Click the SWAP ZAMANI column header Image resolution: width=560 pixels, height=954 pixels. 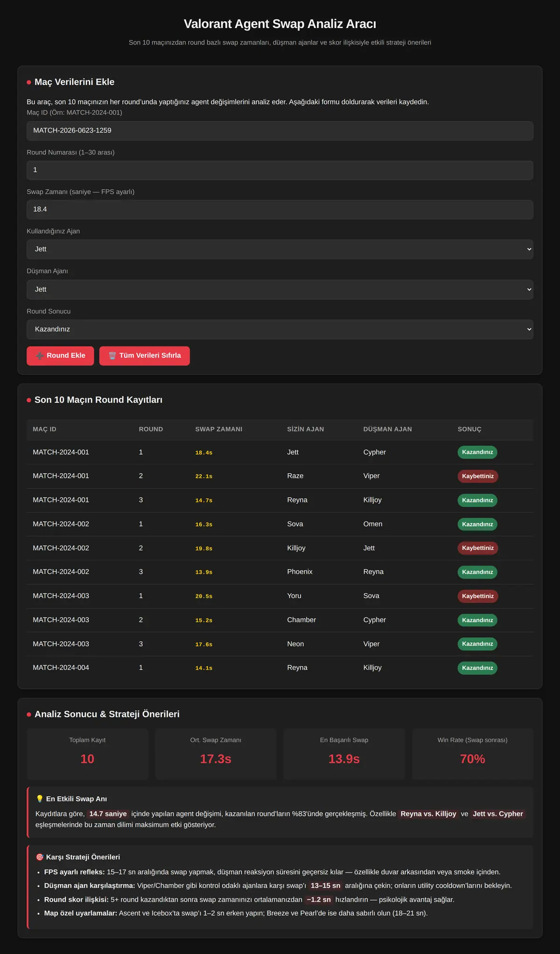click(x=219, y=429)
